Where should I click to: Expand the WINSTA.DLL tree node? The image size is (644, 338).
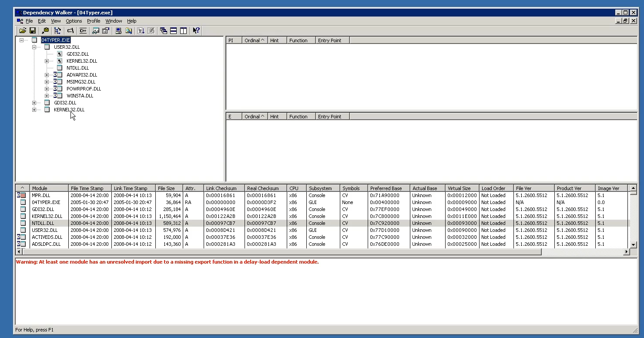(x=47, y=96)
